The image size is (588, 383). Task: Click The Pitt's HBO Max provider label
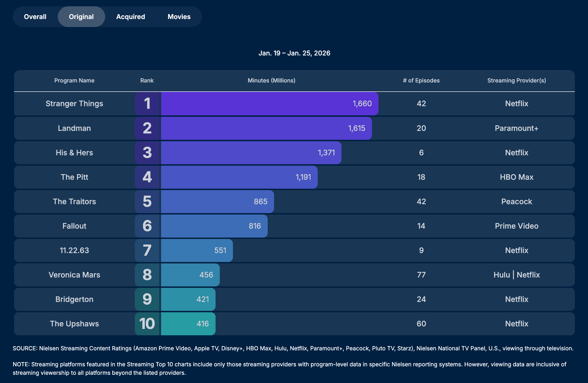point(516,177)
